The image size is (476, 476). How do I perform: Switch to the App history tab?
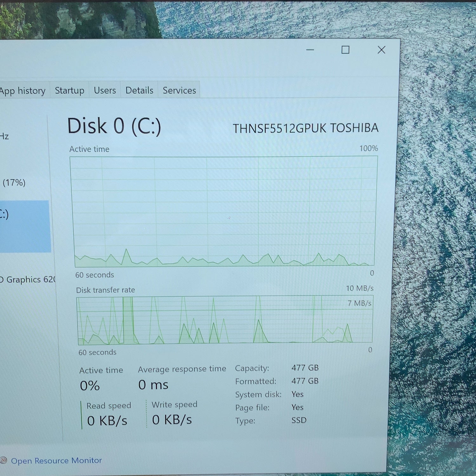[x=23, y=91]
